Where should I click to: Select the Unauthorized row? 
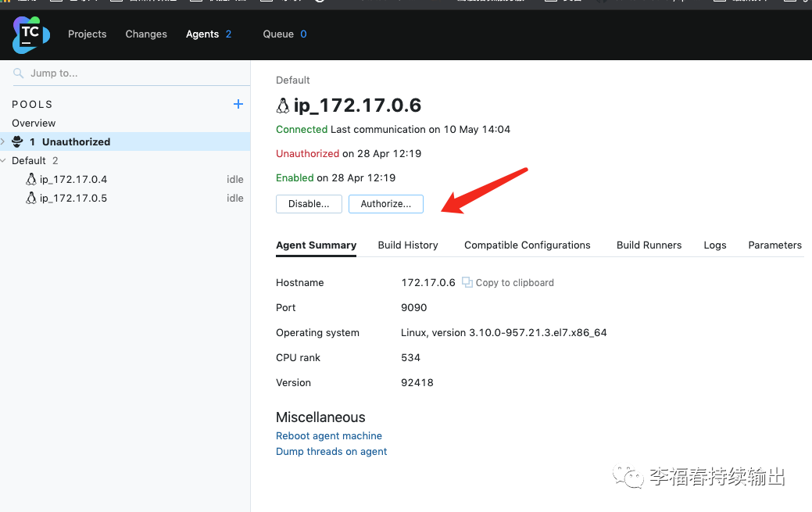(125, 141)
